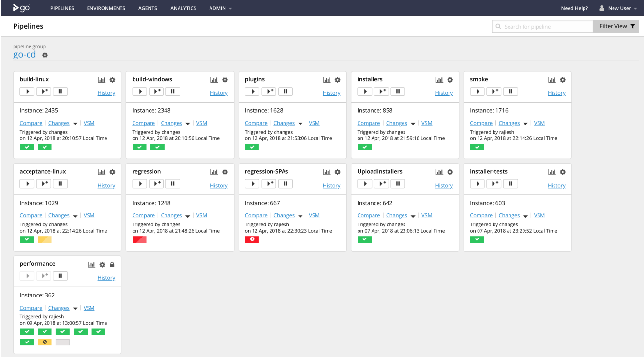644x357 pixels.
Task: Pause the performance pipeline
Action: pyautogui.click(x=60, y=276)
